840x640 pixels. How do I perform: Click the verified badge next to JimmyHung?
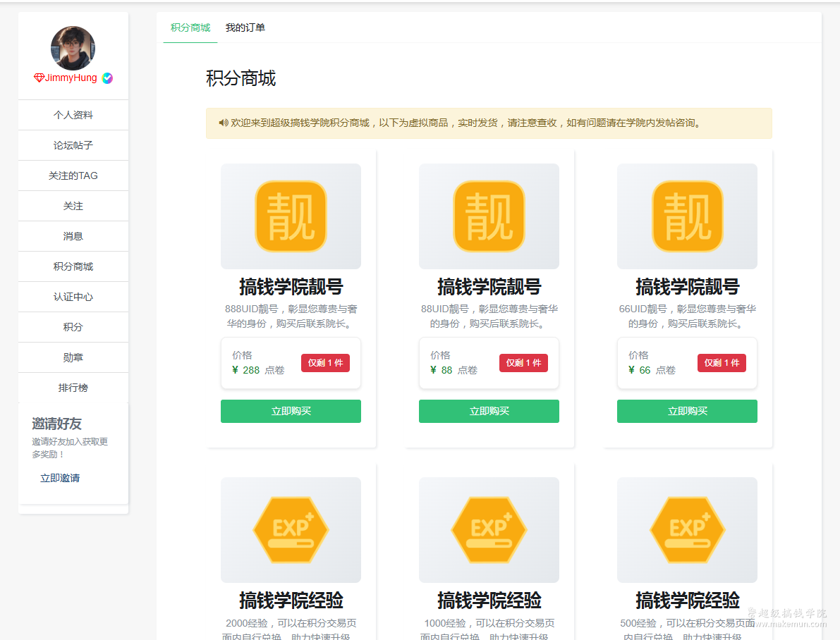tap(107, 78)
